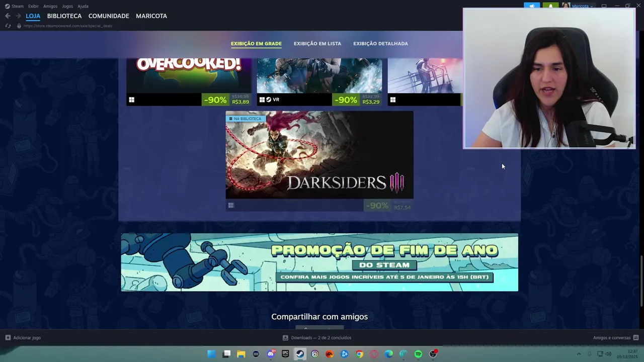This screenshot has height=362, width=644.
Task: Go forward with the right arrow
Action: click(18, 16)
